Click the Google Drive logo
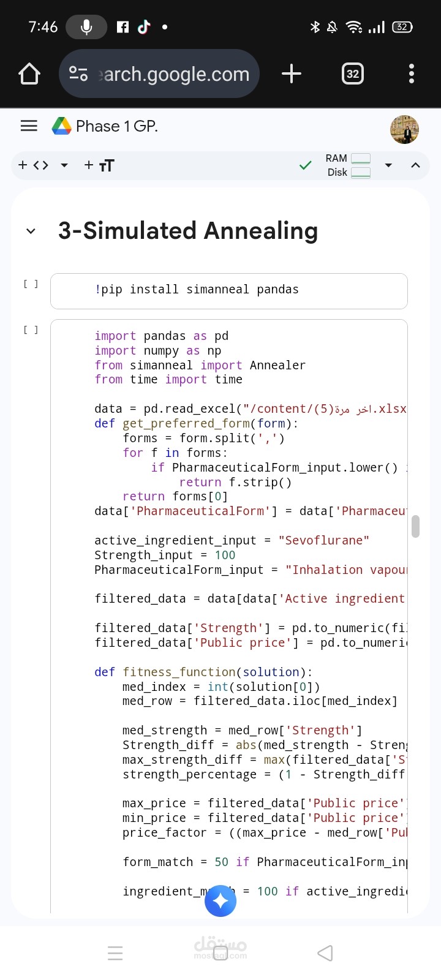Viewport: 441px width, 980px height. coord(61,126)
